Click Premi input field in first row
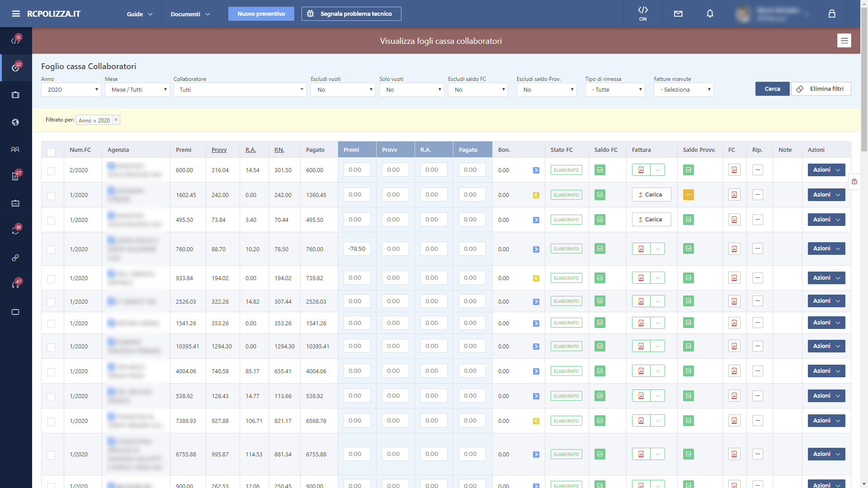 coord(357,170)
